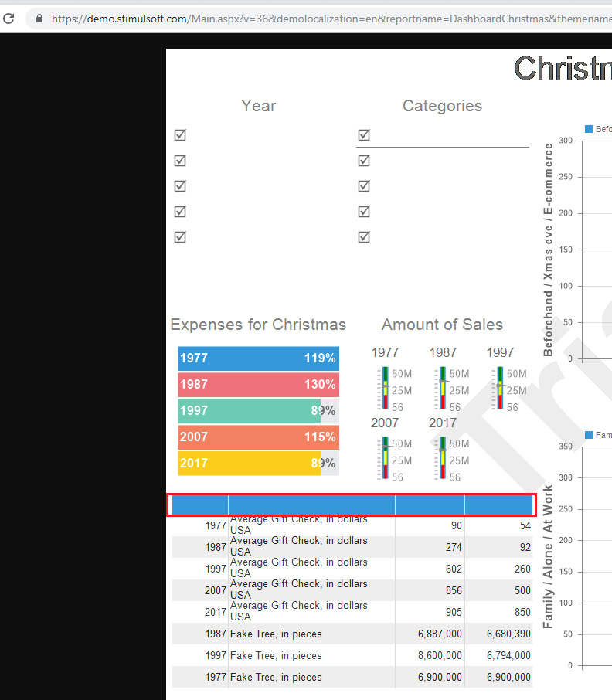Toggle the second checkbox under Categories
This screenshot has height=700, width=612.
click(x=364, y=160)
